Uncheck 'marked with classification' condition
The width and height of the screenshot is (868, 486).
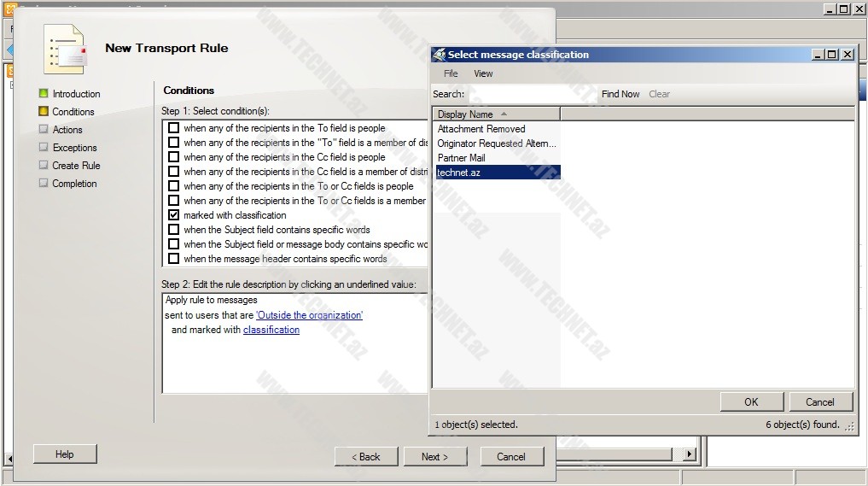(174, 215)
